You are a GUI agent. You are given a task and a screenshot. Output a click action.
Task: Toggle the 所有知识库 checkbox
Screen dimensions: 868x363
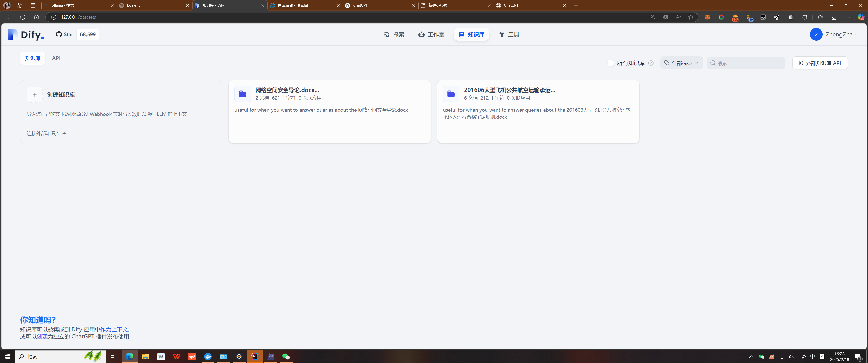(610, 63)
